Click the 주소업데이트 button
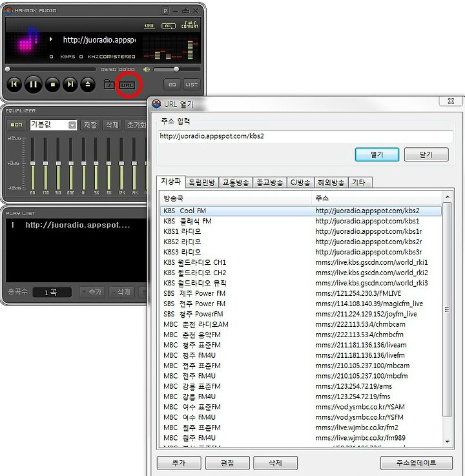The height and width of the screenshot is (476, 465). point(416,462)
